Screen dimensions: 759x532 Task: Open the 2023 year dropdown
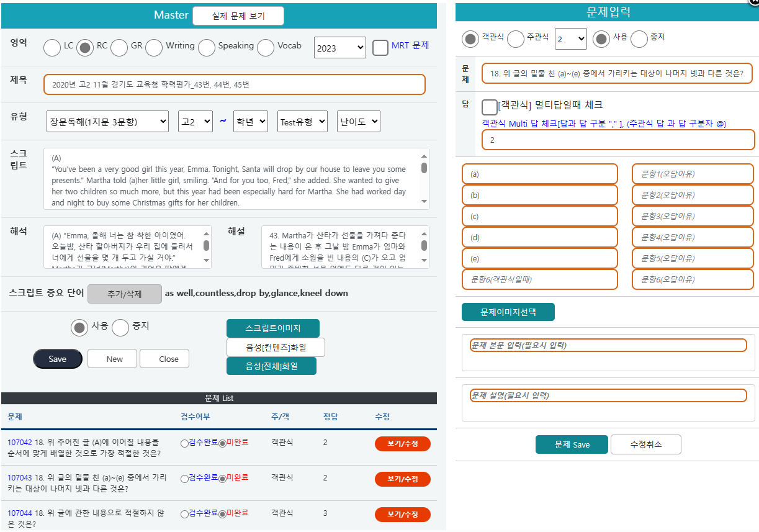pos(339,47)
